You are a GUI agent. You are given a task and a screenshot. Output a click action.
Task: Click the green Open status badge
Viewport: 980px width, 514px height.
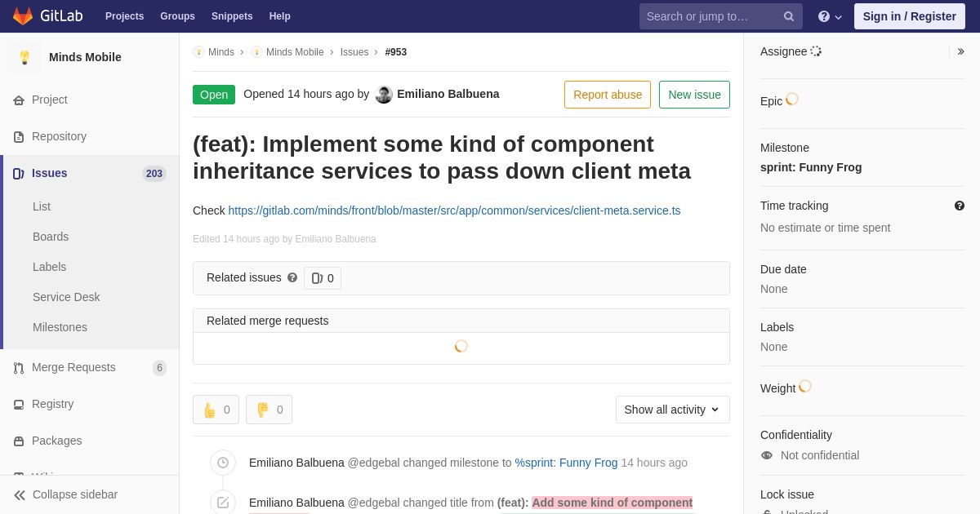(x=214, y=95)
